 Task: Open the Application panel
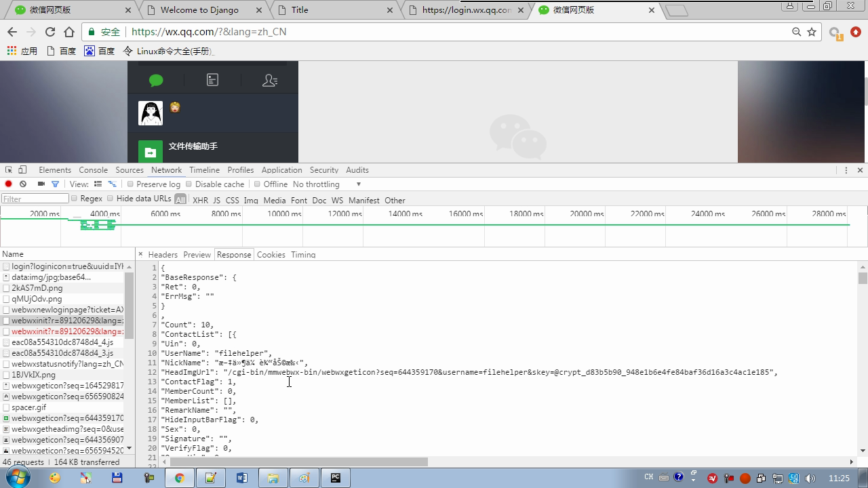click(x=281, y=170)
